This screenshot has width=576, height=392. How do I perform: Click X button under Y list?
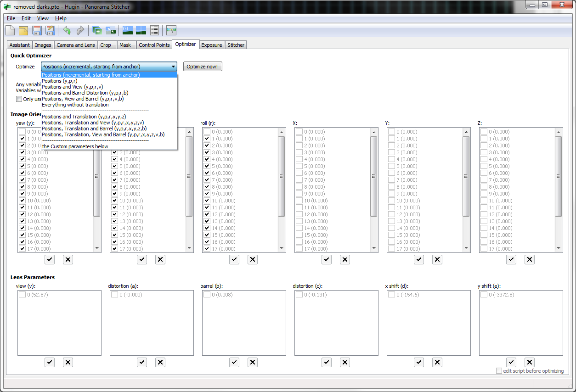pyautogui.click(x=437, y=259)
